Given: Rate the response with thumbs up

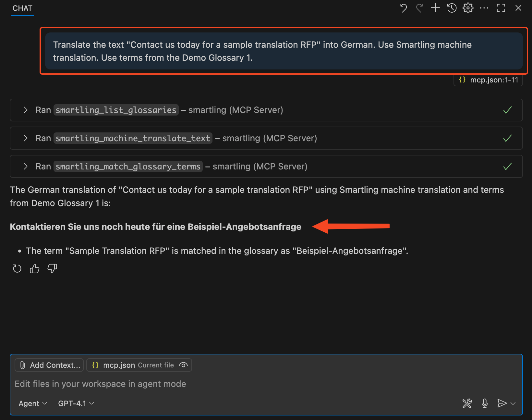Looking at the screenshot, I should (34, 268).
